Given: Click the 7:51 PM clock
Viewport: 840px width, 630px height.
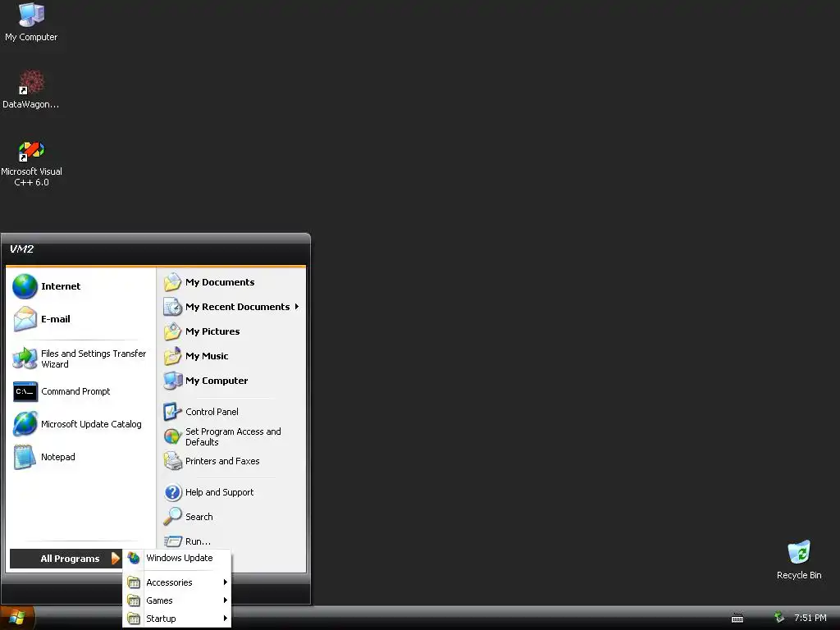Looking at the screenshot, I should click(x=810, y=618).
